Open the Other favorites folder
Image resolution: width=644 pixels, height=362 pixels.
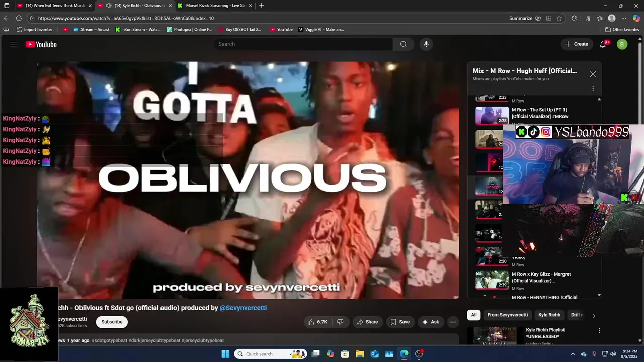pos(622,30)
